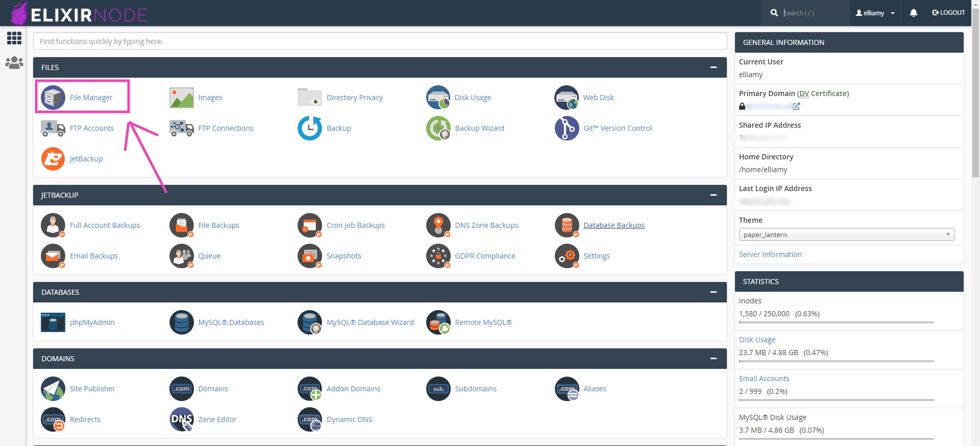
Task: Click the ElixirNode logo
Action: pyautogui.click(x=79, y=13)
